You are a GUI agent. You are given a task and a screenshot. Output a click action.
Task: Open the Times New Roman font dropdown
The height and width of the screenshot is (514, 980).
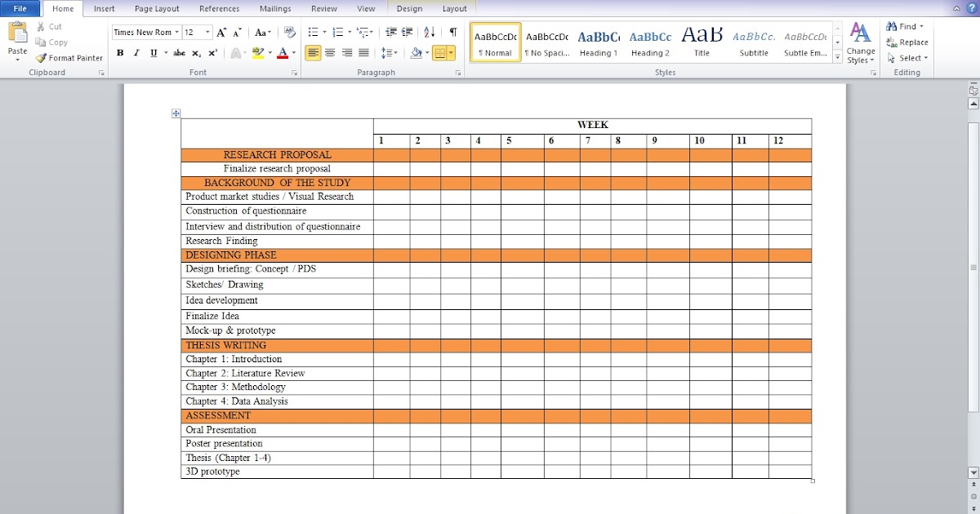[176, 33]
